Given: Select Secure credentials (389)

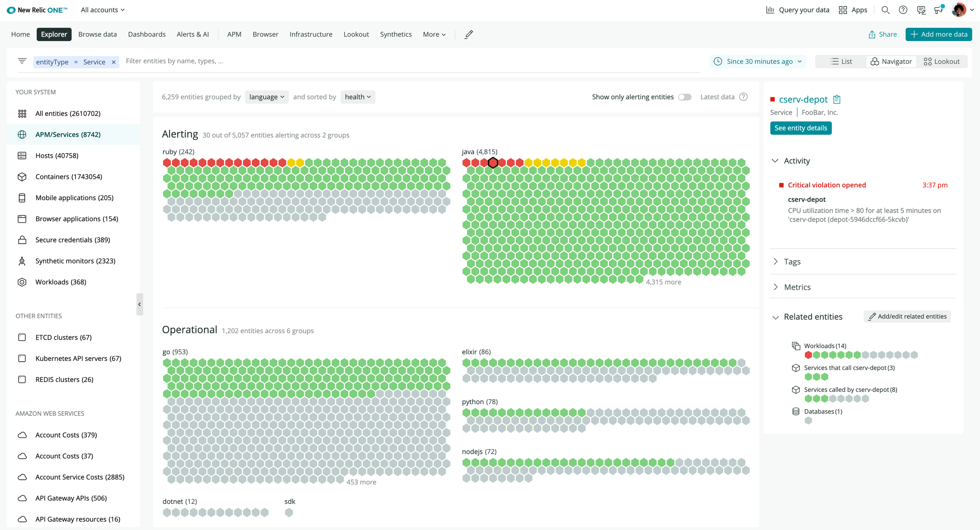Looking at the screenshot, I should 73,240.
